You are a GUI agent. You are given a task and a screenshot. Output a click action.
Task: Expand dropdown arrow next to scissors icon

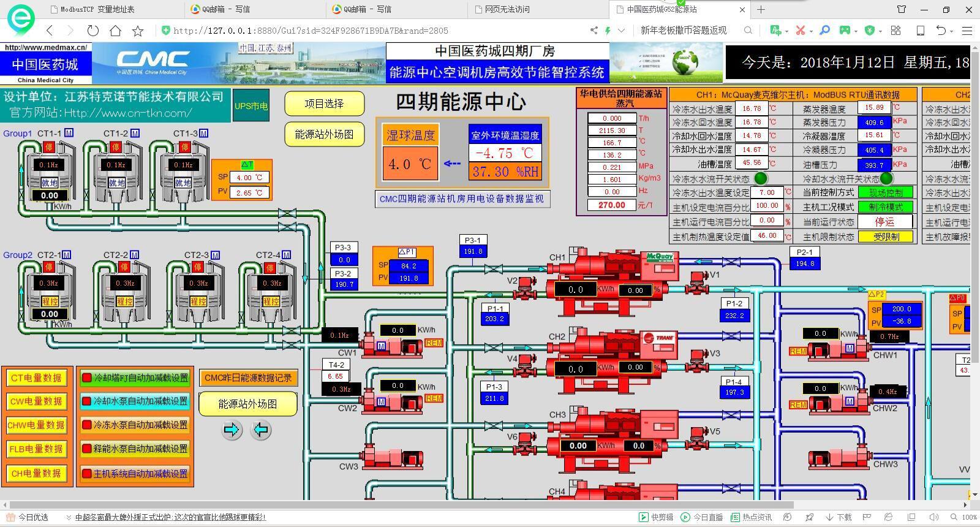tap(811, 31)
